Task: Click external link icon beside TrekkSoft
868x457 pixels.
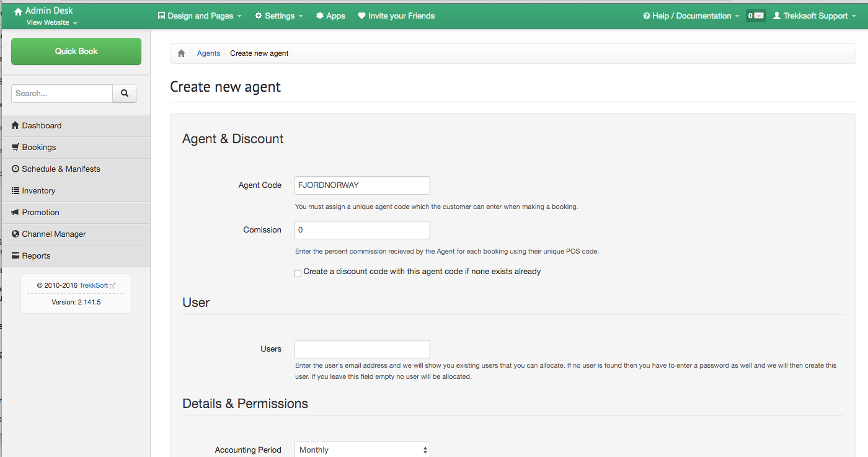Action: coord(112,285)
